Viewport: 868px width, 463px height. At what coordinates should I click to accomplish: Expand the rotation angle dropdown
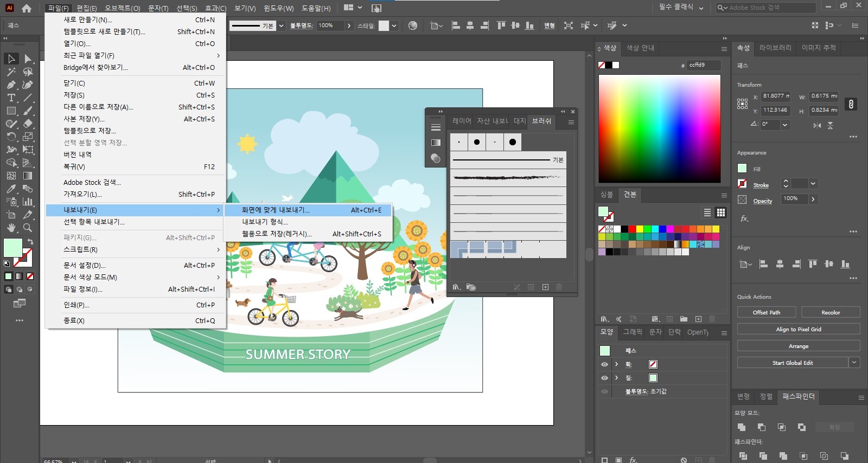784,125
